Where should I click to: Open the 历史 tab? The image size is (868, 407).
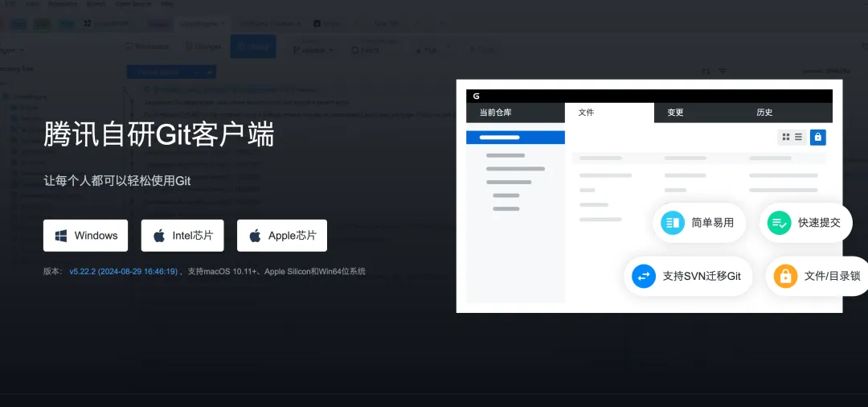click(x=764, y=113)
